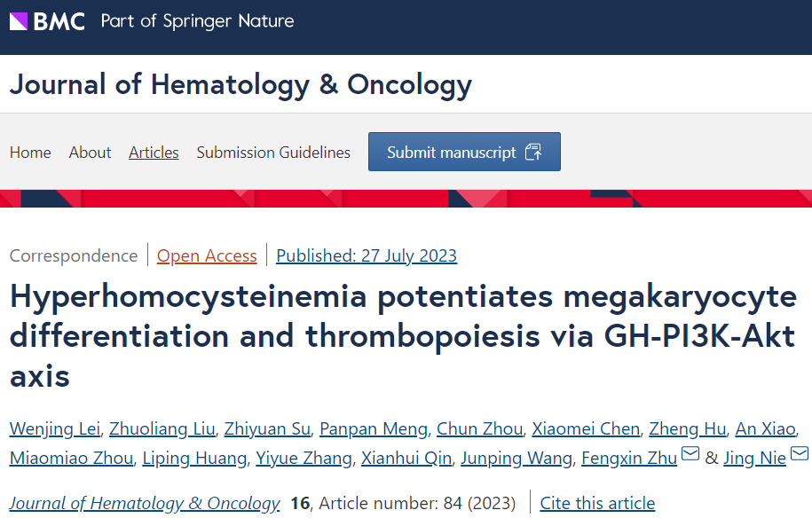Viewport: 812px width, 518px height.
Task: Click author Miaomiao Zhou
Action: (72, 459)
